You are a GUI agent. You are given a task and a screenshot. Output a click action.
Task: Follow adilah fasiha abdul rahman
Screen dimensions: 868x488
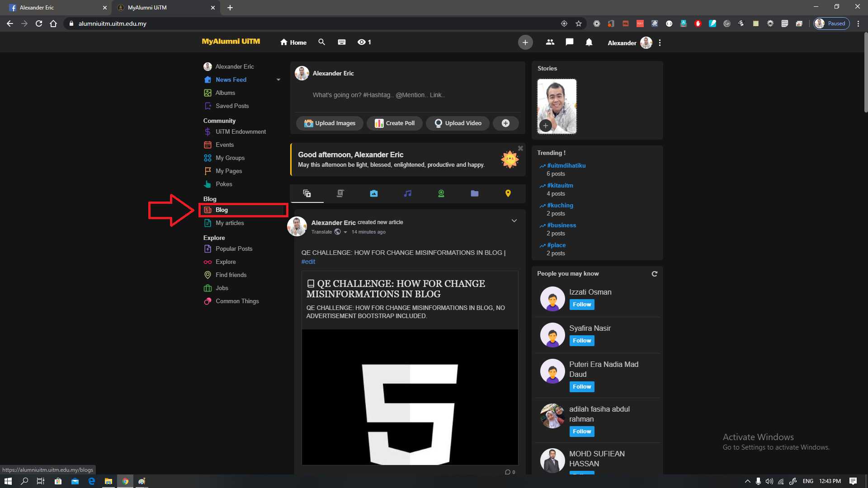point(582,432)
